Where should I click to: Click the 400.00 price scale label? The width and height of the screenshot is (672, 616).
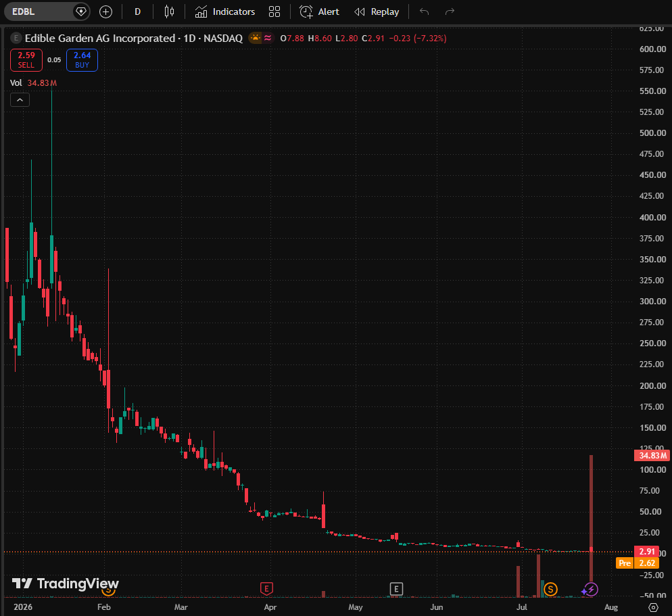(x=652, y=217)
